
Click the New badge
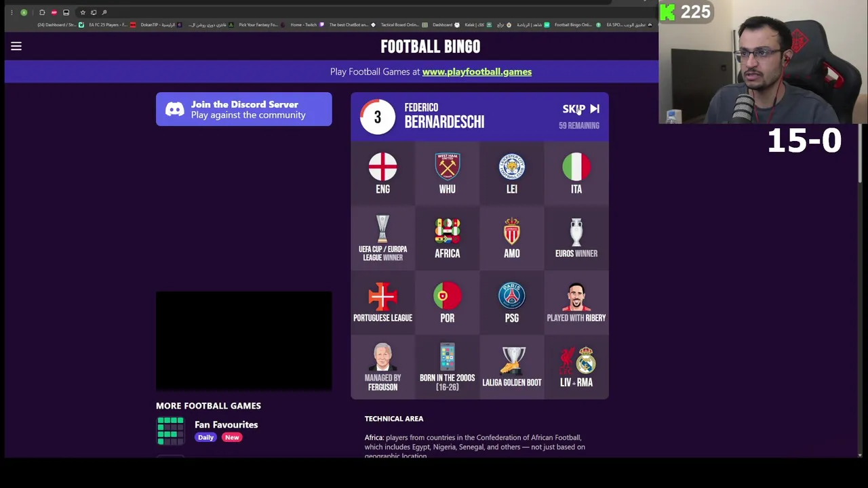tap(232, 437)
